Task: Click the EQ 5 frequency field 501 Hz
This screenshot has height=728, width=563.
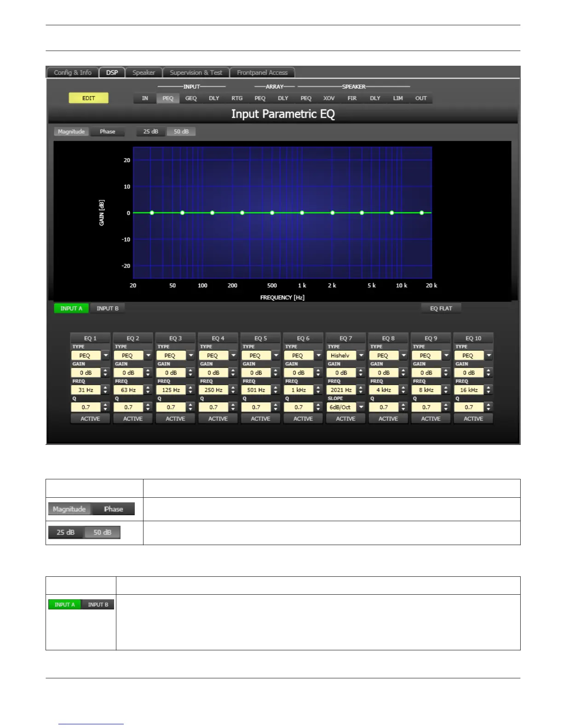Action: tap(256, 390)
